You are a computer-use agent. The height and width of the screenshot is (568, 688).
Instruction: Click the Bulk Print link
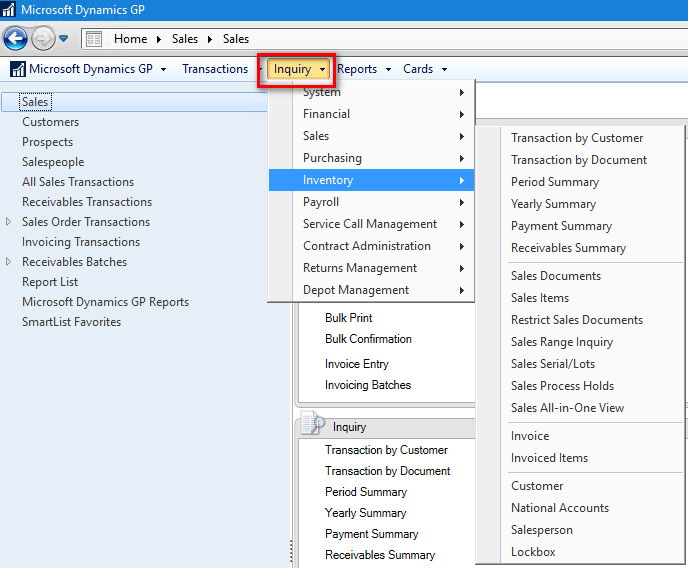(348, 318)
